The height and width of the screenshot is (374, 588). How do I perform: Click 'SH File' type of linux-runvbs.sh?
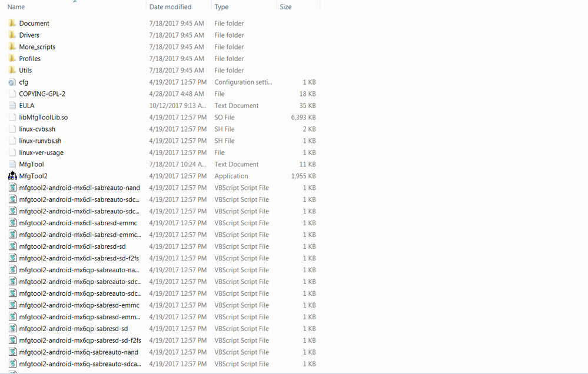[224, 141]
